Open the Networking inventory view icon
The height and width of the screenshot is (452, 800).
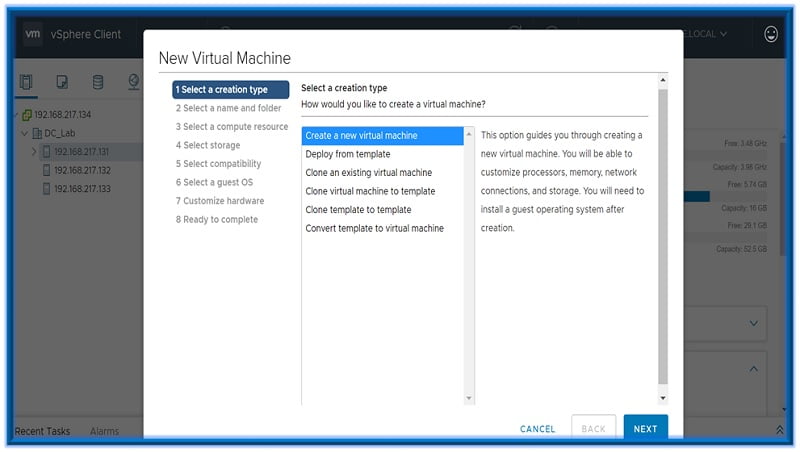133,82
